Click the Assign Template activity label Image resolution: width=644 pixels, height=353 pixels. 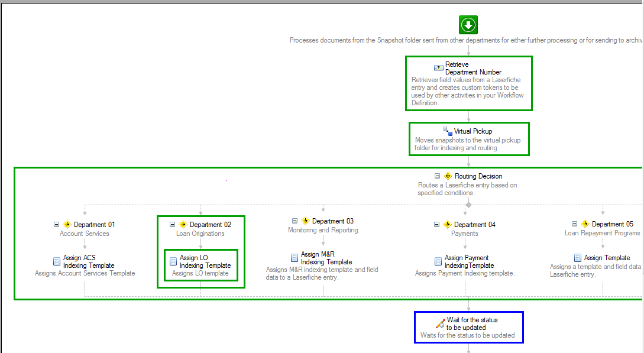[x=607, y=258]
